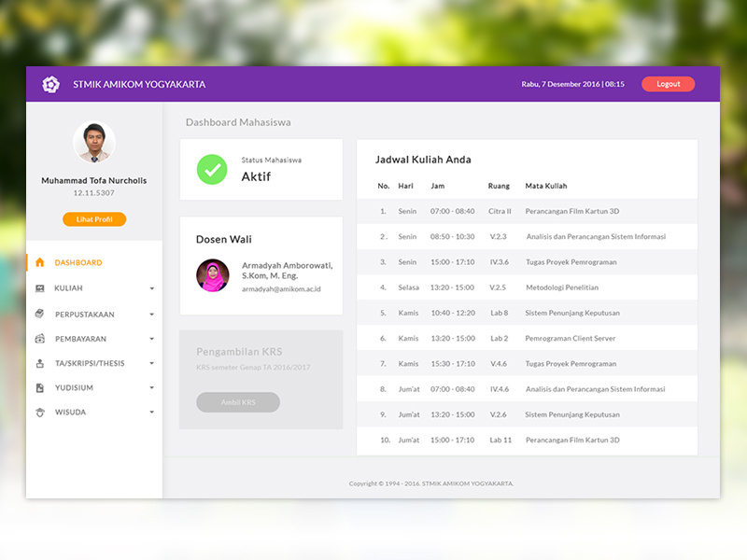Select the Dashboard home icon
Image resolution: width=747 pixels, height=560 pixels.
(38, 263)
